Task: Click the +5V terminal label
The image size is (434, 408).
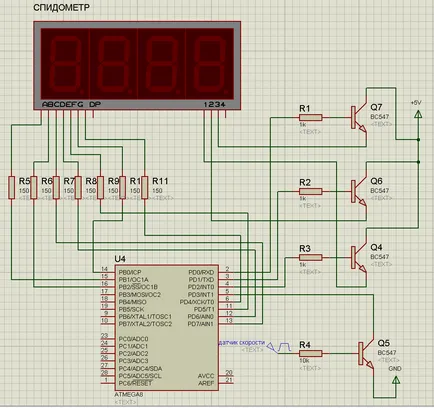Action: 416,103
